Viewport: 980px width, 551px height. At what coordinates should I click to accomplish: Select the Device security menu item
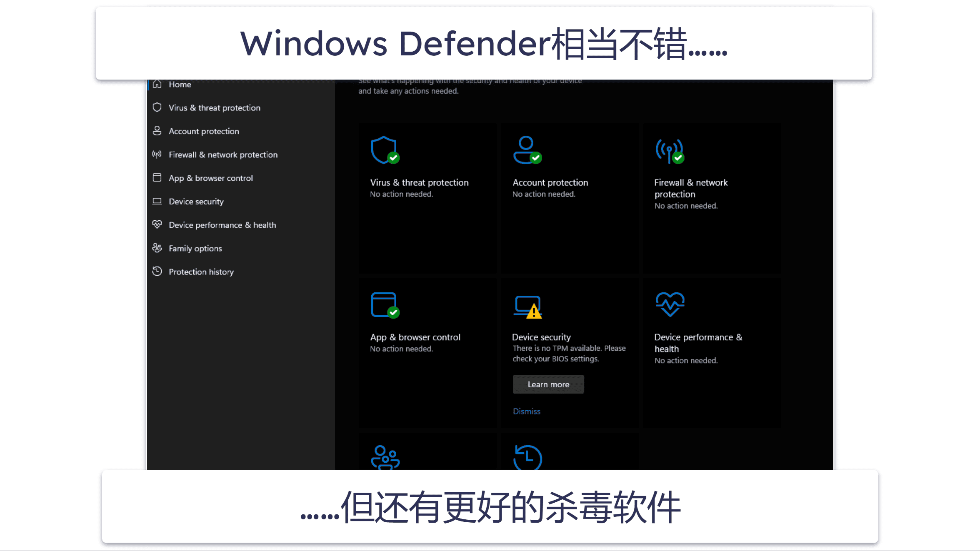[196, 201]
